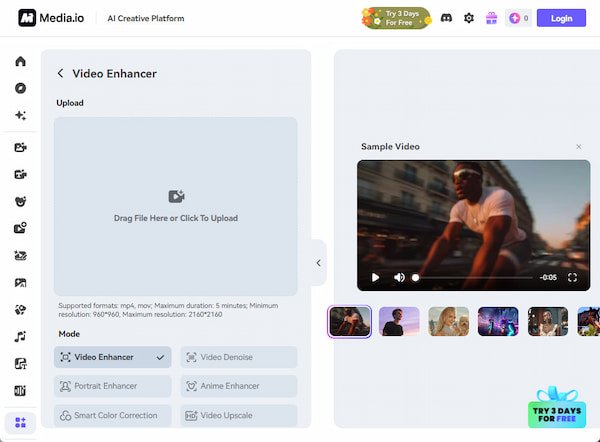Select the Smart Color Correction mode
Screen dimensions: 600x442
(x=112, y=415)
